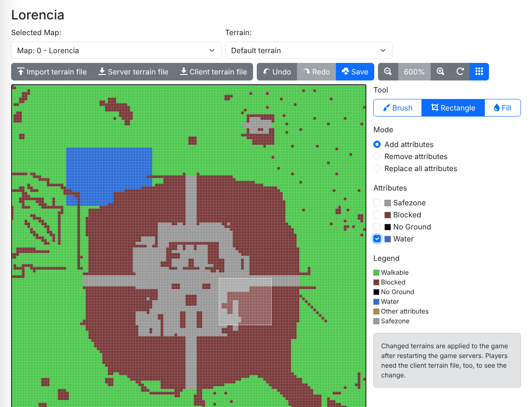Click the dashed rectangle selection on map
532x407 pixels.
click(245, 302)
